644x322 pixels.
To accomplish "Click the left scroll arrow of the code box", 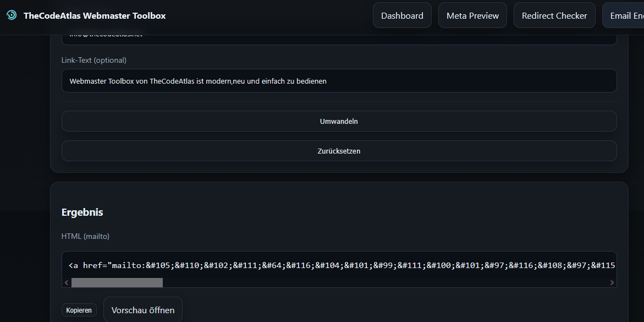I will pos(66,282).
